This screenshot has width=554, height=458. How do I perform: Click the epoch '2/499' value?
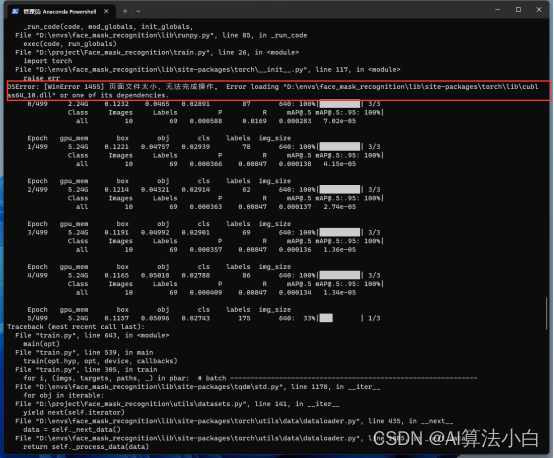click(37, 189)
